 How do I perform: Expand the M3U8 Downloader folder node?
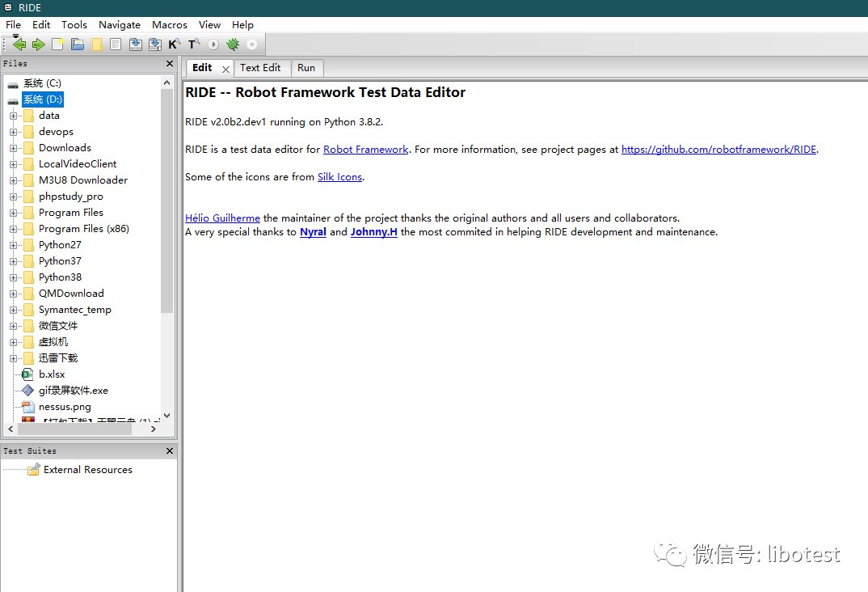pos(13,180)
